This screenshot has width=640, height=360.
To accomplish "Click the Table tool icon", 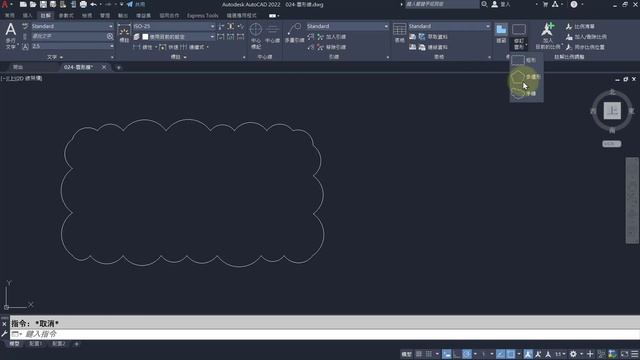I will coord(400,29).
